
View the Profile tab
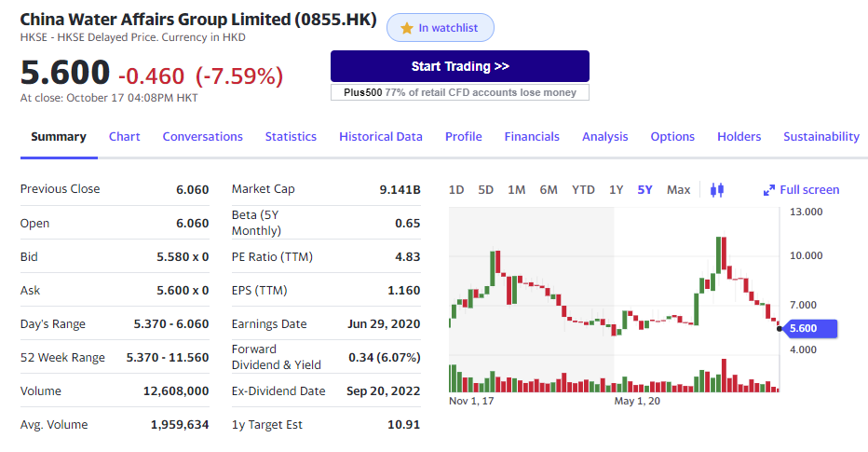tap(464, 137)
